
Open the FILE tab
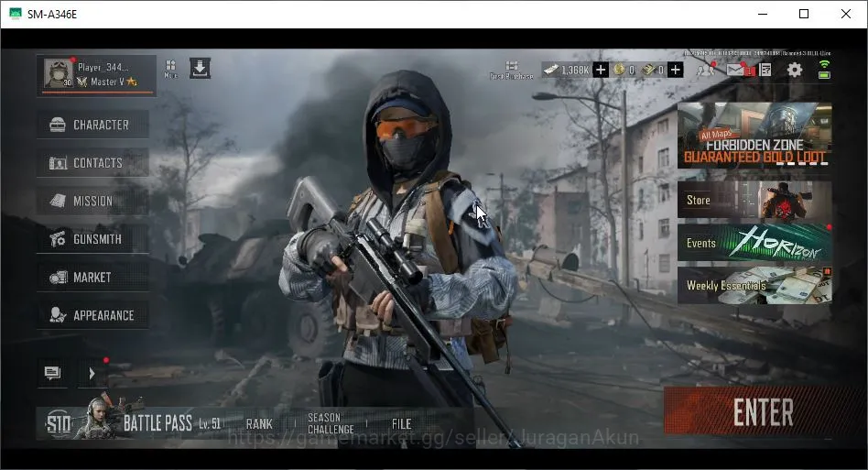401,424
